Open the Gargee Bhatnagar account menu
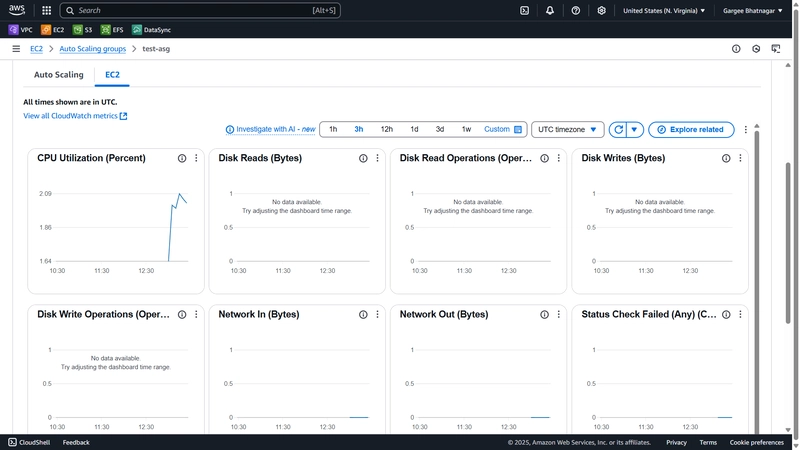 (753, 10)
